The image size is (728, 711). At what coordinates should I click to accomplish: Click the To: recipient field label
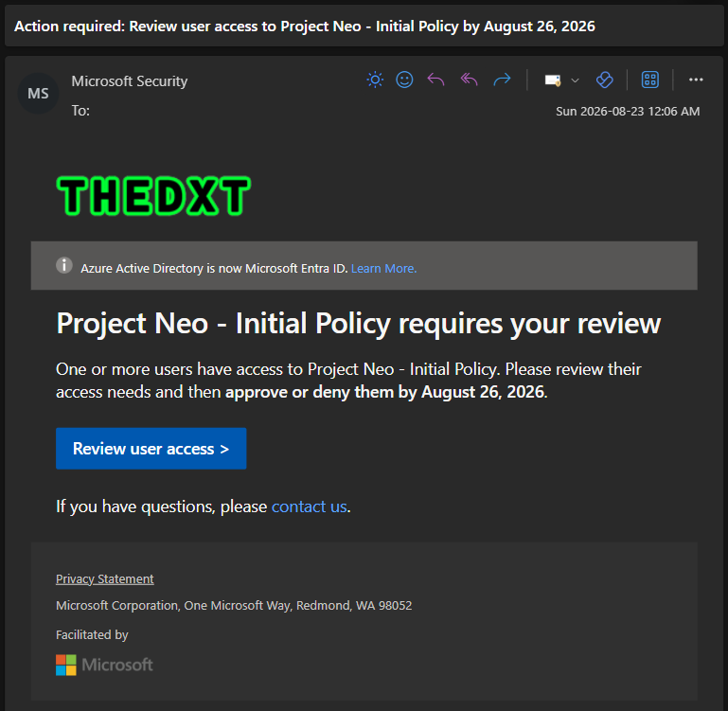(x=80, y=111)
